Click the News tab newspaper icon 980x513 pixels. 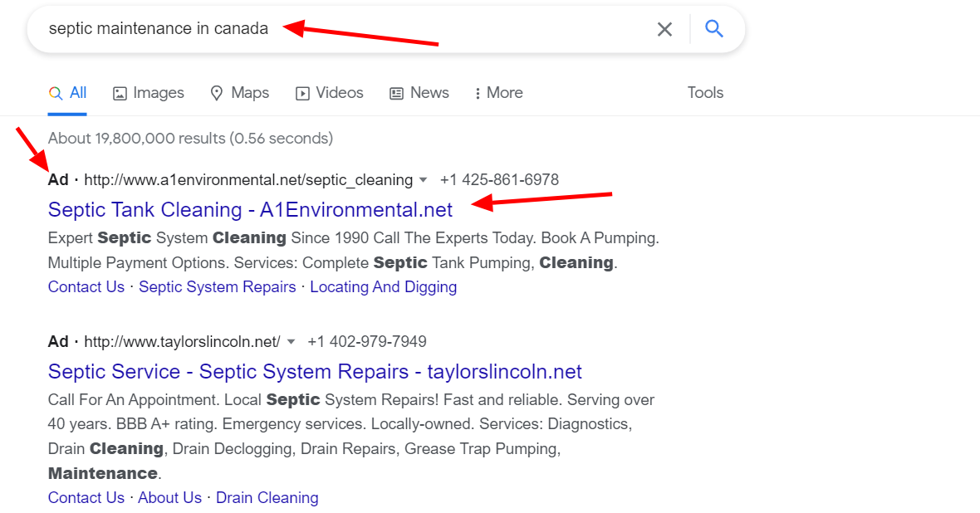[x=396, y=94]
